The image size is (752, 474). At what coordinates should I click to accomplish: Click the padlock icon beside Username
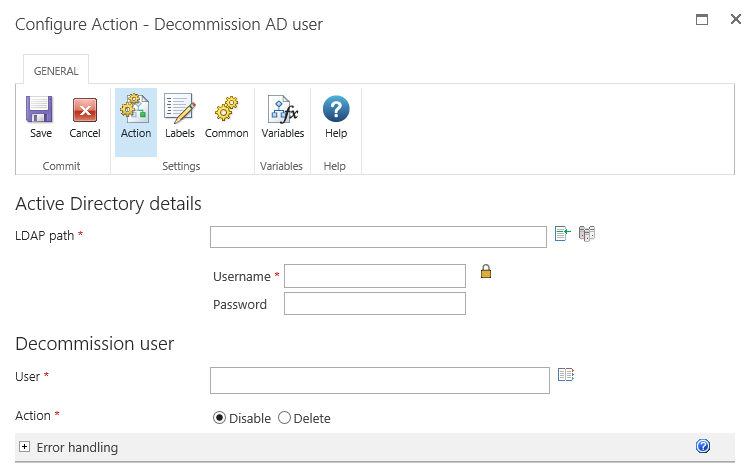click(x=486, y=271)
